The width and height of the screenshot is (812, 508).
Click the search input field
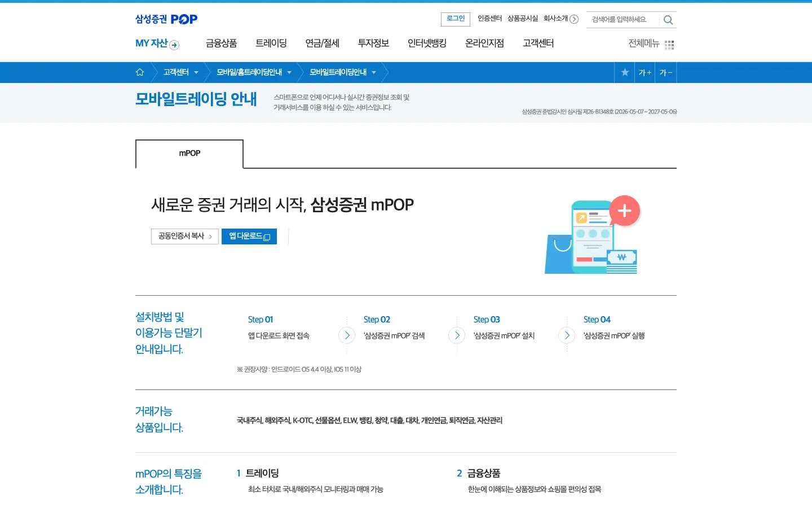(x=623, y=20)
